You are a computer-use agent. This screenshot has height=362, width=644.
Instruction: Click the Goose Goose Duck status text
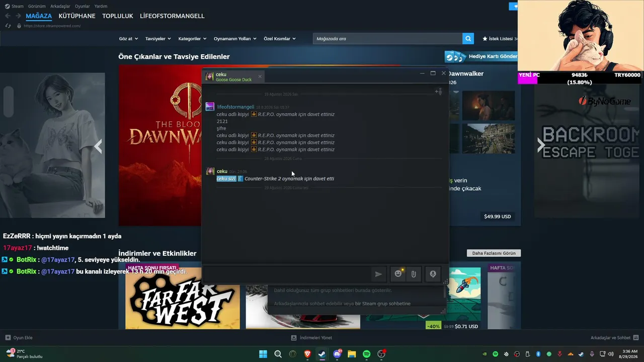(233, 79)
